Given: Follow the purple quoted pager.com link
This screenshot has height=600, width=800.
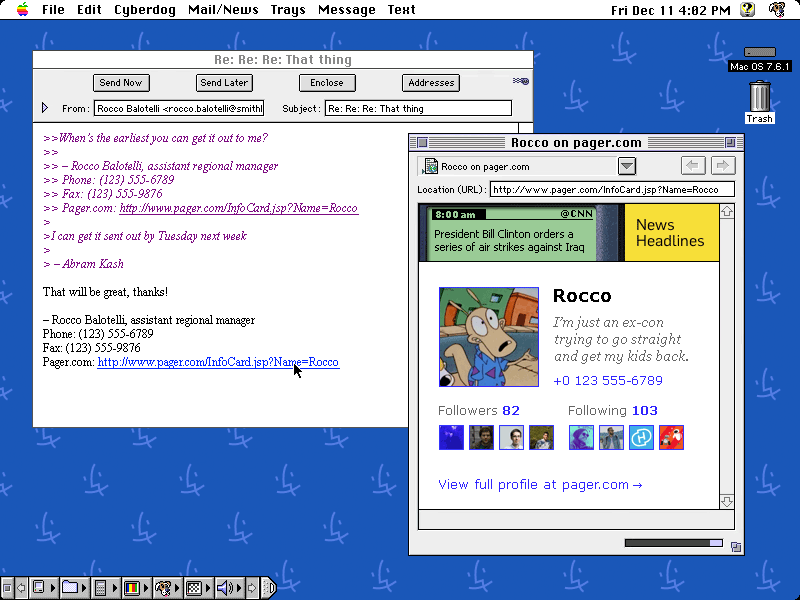Looking at the screenshot, I should coord(238,208).
